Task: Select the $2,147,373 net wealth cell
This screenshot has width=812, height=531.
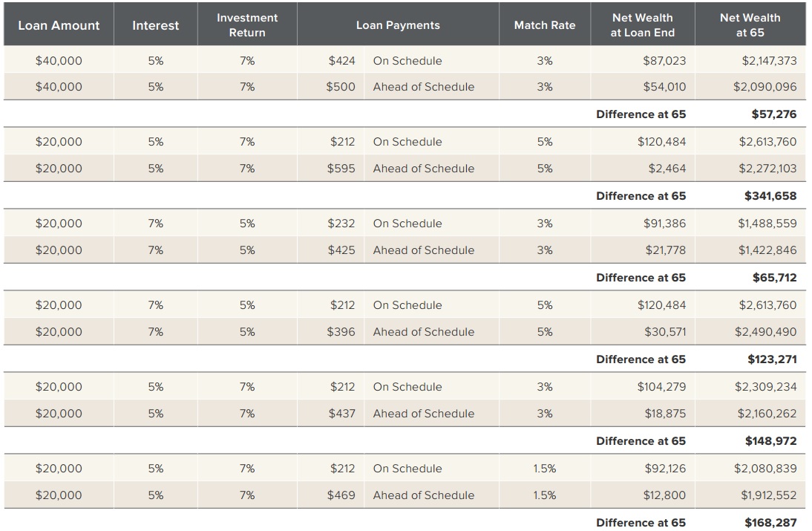Action: (769, 61)
